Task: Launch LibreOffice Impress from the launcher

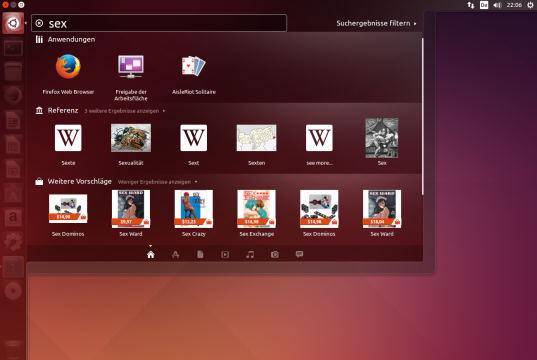Action: point(13,169)
